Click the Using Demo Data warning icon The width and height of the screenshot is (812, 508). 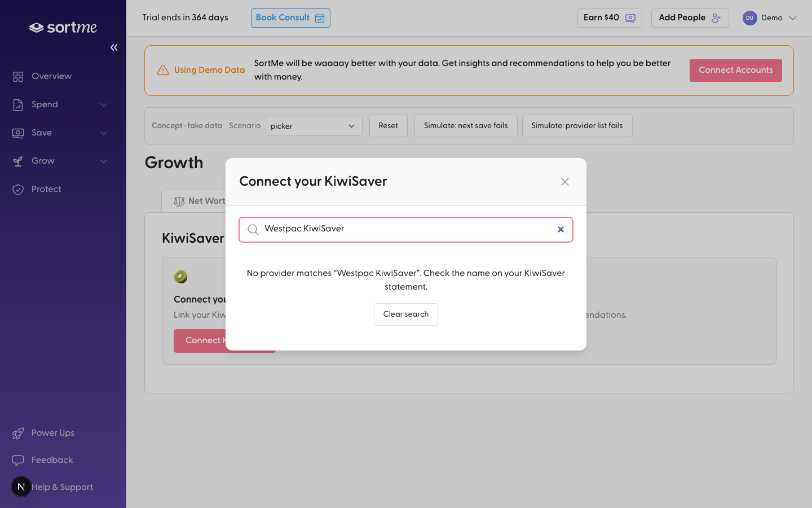coord(163,70)
